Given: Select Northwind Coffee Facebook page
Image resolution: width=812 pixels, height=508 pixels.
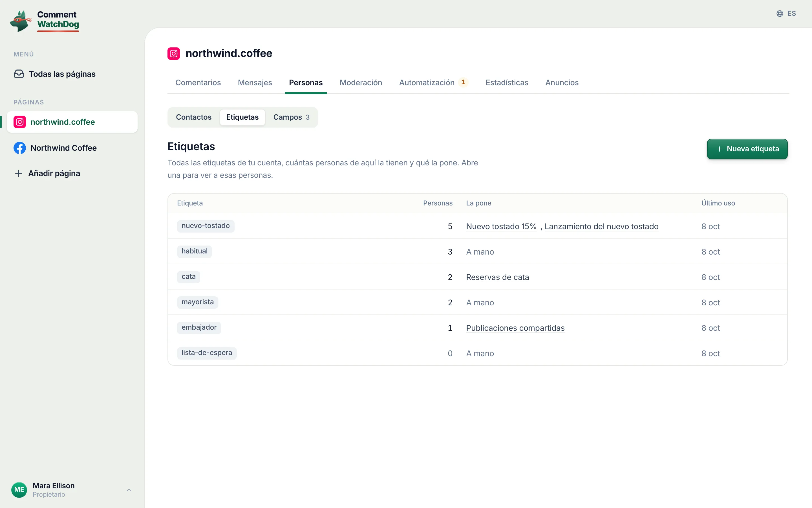Looking at the screenshot, I should click(x=72, y=148).
